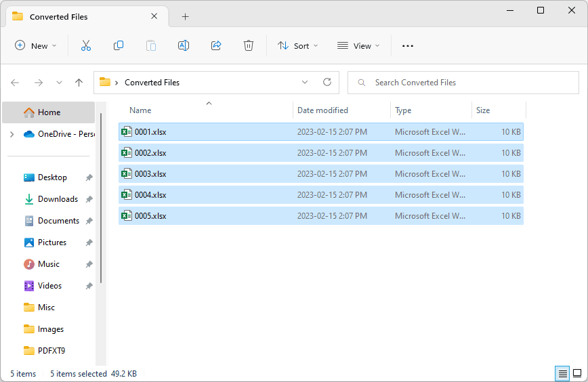Screen dimensions: 588x382
Task: Click the search magnifier icon
Action: click(362, 83)
